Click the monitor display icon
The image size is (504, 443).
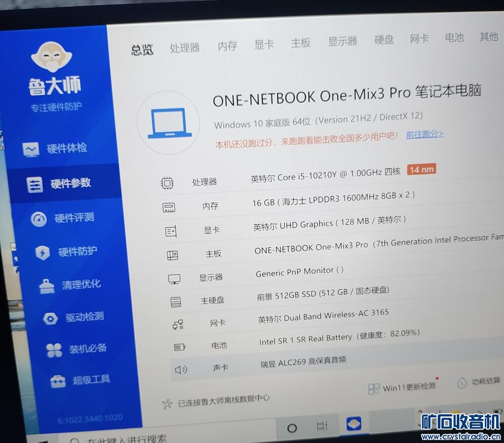pos(174,279)
